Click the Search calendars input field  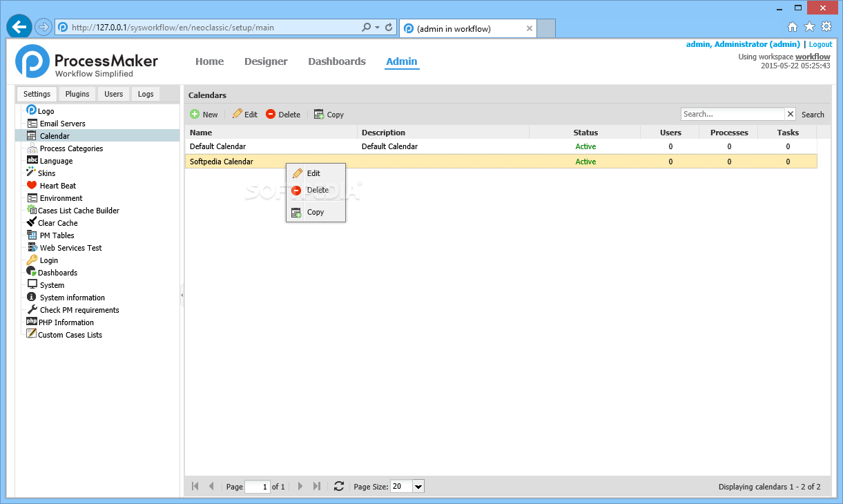[x=733, y=114]
